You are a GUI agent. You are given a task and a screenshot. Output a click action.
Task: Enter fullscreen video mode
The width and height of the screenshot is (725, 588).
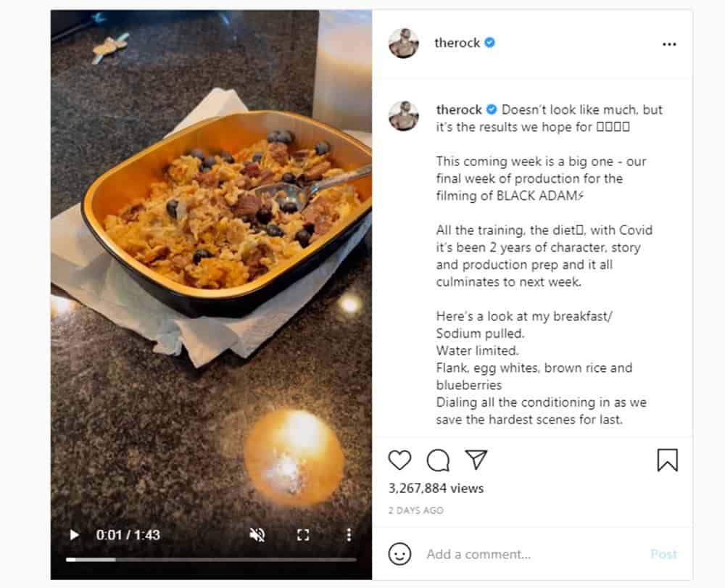[303, 535]
